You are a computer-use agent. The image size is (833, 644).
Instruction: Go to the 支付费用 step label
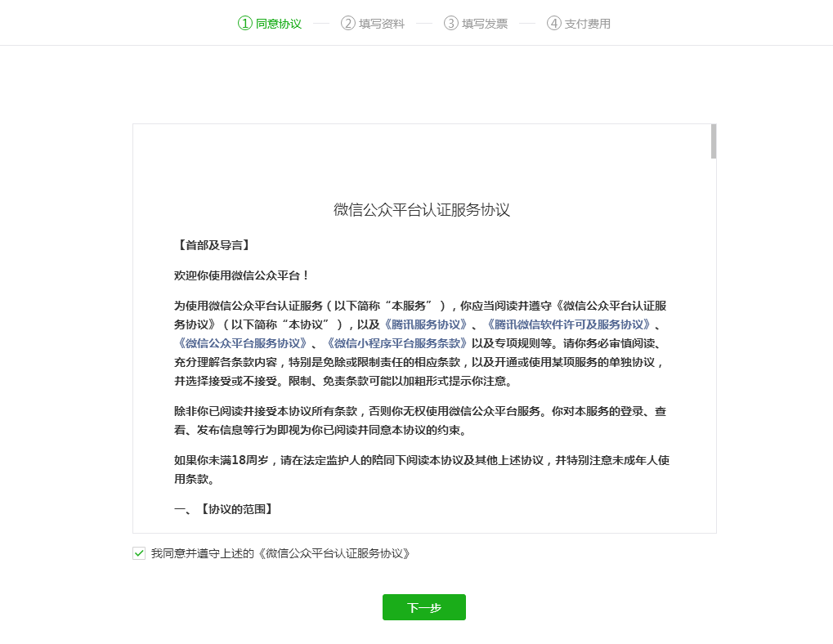click(588, 24)
